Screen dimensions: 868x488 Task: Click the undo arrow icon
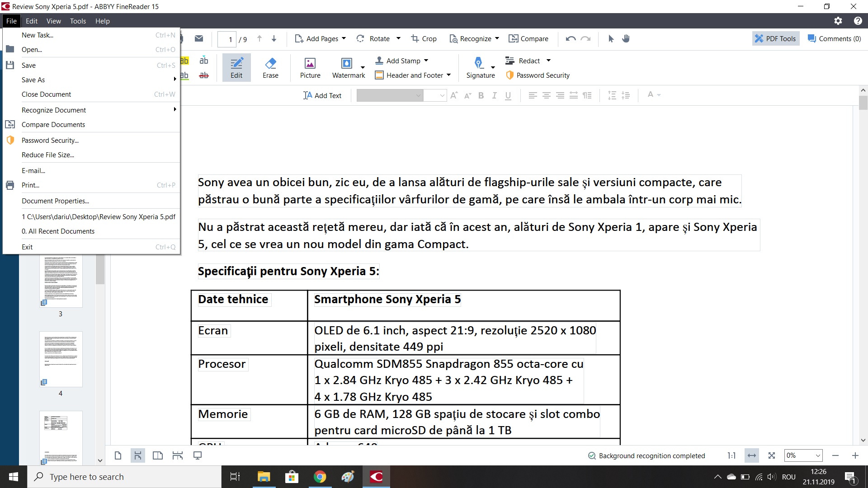[x=571, y=39]
